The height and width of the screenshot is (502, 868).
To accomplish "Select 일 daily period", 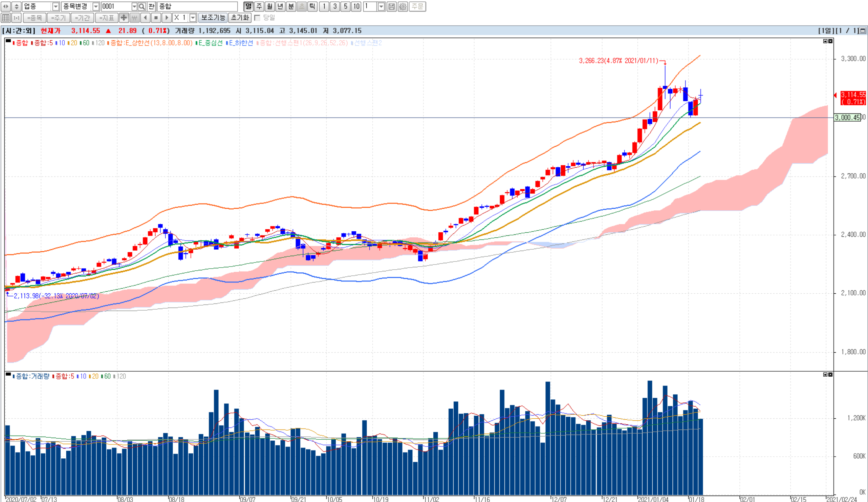I will (x=248, y=6).
